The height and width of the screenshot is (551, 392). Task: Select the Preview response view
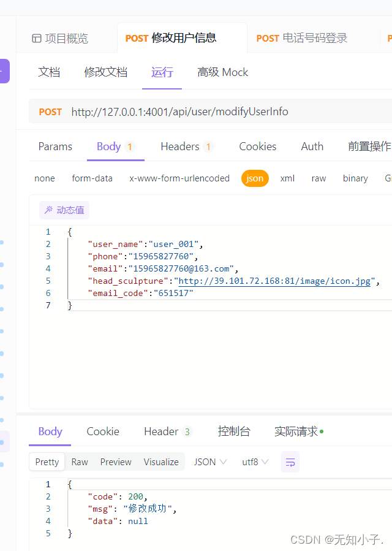coord(116,462)
